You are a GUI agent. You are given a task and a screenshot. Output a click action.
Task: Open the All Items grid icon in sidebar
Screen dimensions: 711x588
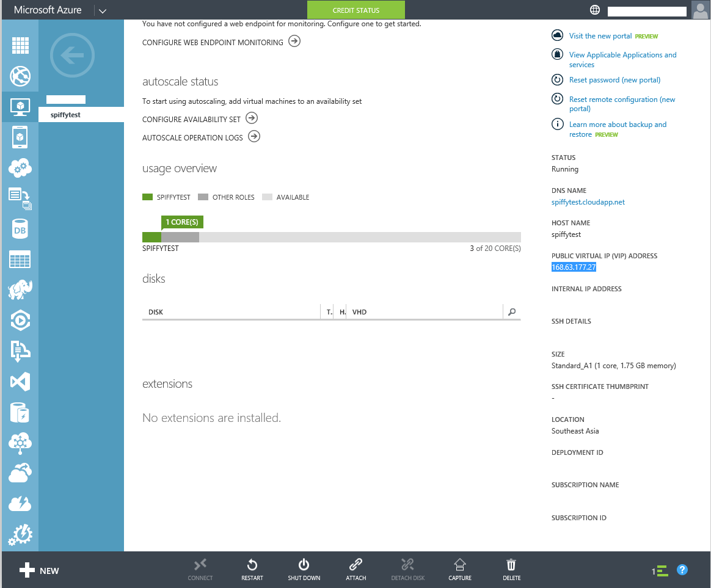click(x=20, y=45)
